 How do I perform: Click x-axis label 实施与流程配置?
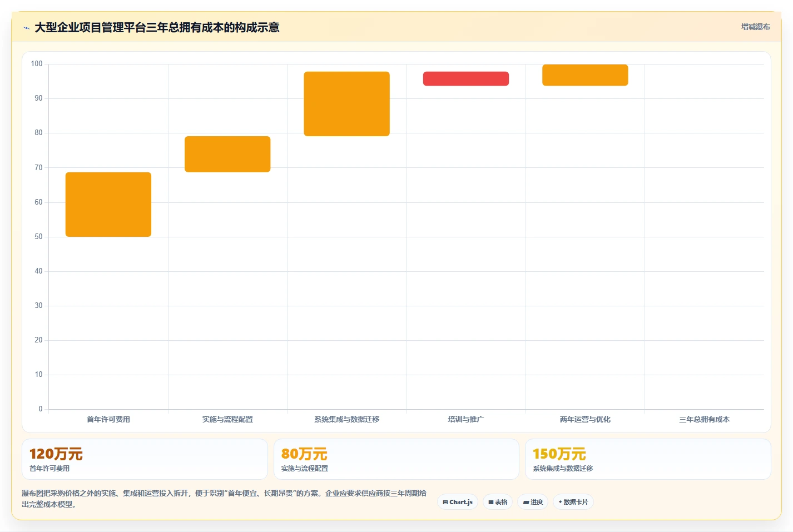[227, 419]
